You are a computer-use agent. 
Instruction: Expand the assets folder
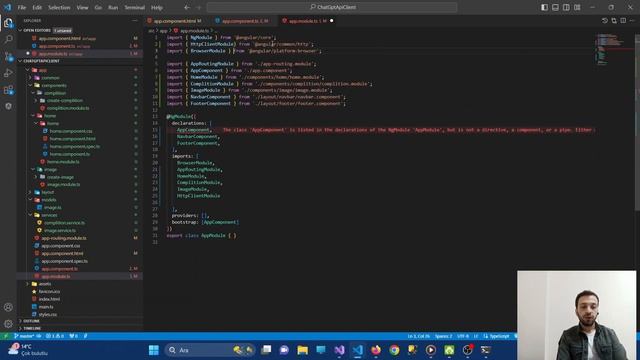click(45, 284)
